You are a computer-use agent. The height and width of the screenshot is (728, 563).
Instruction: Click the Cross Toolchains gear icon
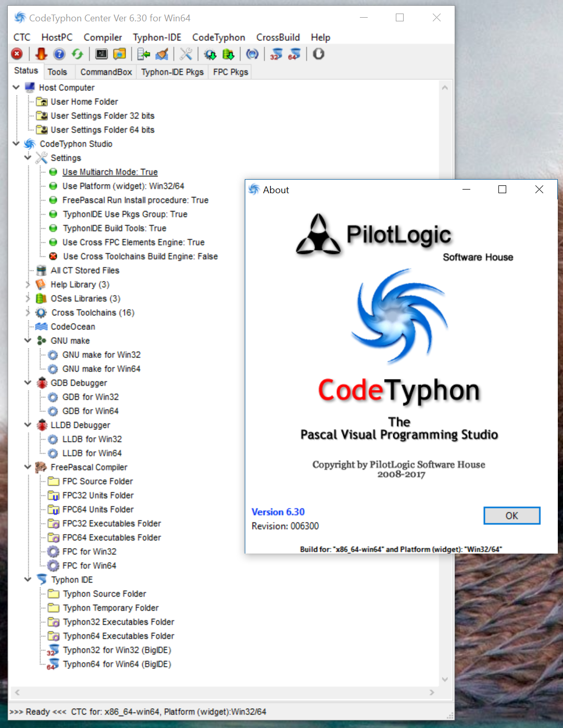click(41, 312)
